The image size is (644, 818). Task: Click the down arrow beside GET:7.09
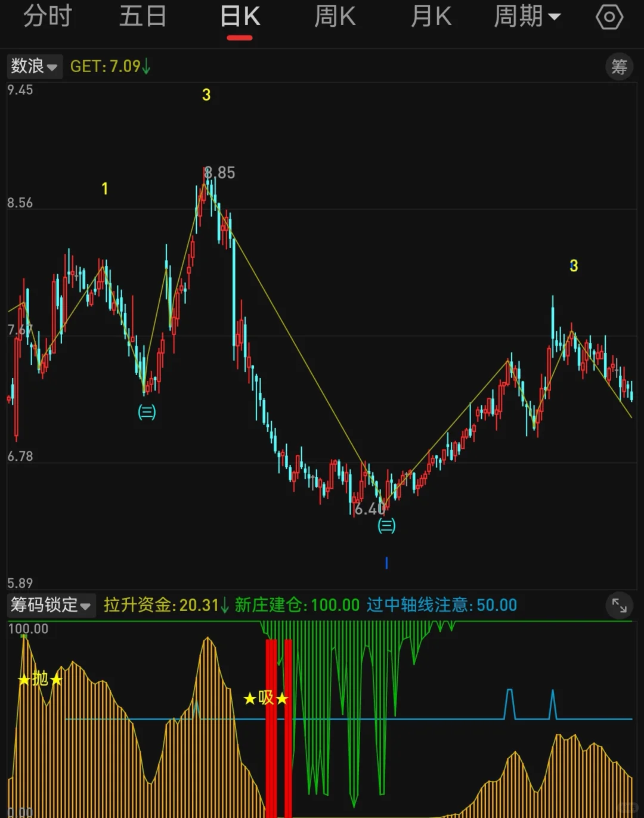pos(146,67)
